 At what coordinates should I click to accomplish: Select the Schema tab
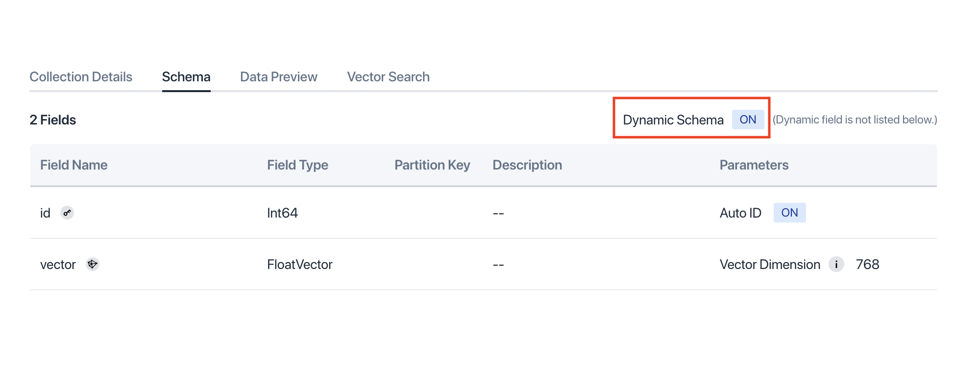pyautogui.click(x=186, y=76)
